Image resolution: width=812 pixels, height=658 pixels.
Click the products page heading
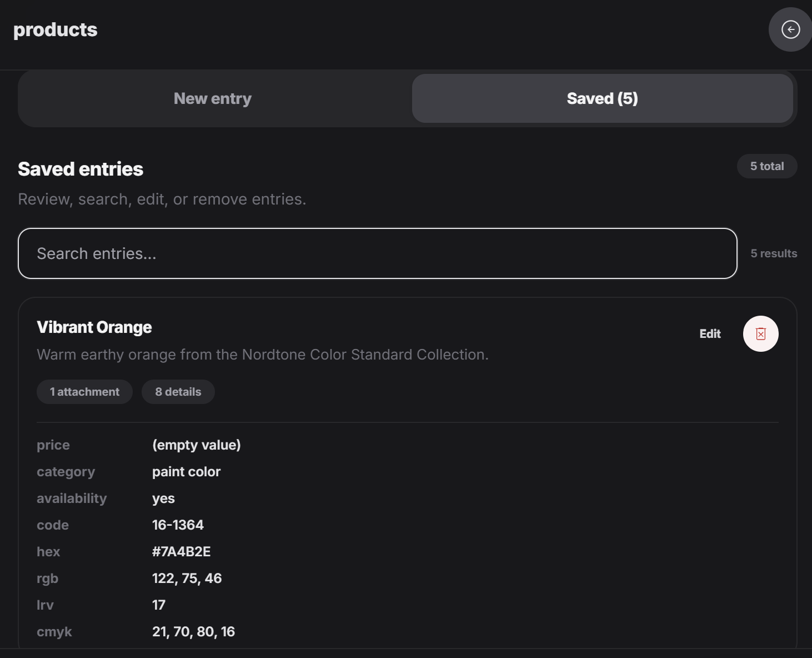point(56,29)
